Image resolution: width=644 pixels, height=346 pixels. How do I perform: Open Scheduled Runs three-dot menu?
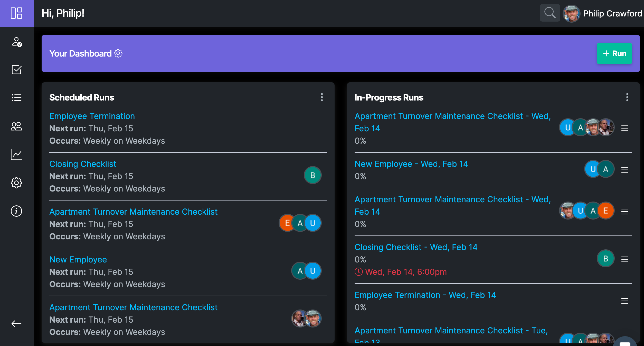point(322,97)
